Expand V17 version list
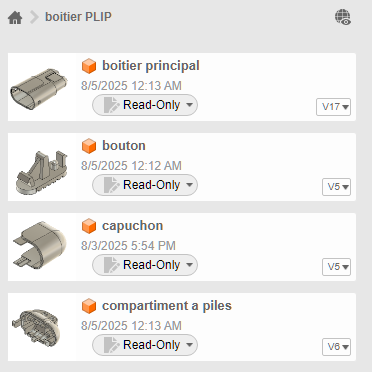 coord(333,107)
